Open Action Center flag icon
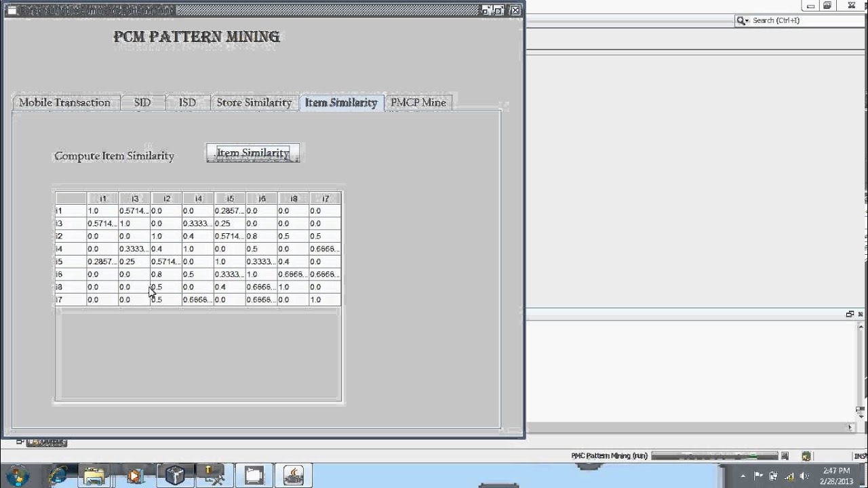868x488 pixels. (x=758, y=476)
